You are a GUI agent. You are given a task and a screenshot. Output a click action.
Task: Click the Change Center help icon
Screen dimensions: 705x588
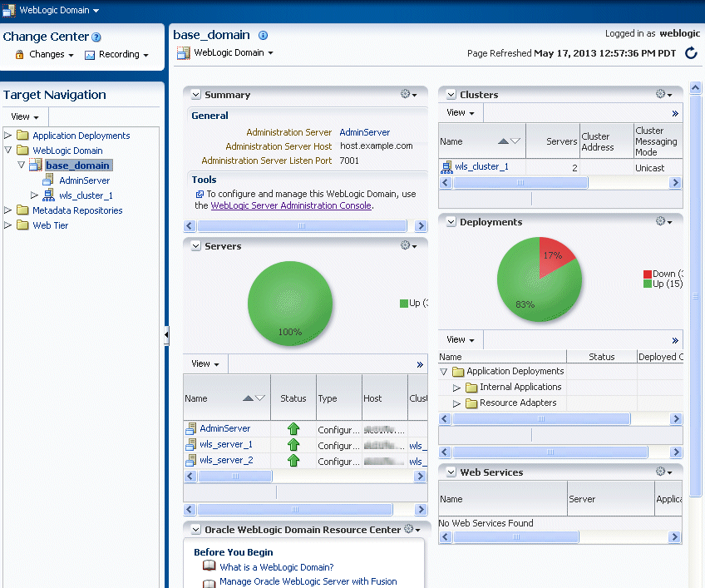pyautogui.click(x=96, y=37)
